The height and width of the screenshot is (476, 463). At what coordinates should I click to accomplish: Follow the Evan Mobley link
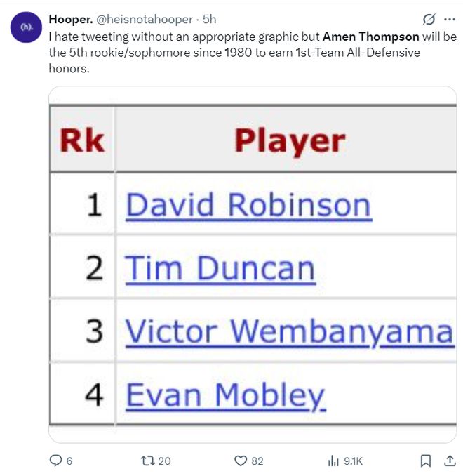click(x=225, y=395)
